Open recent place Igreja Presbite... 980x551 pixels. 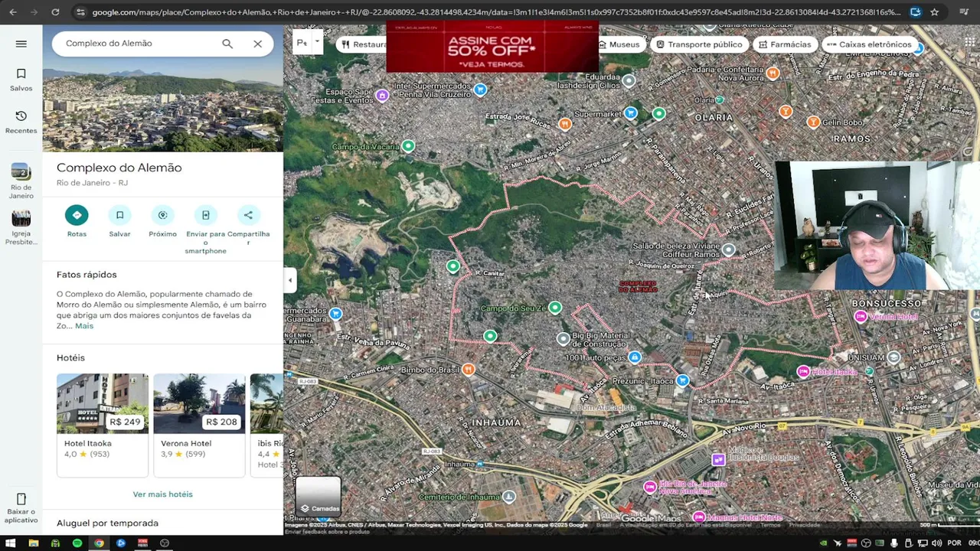21,227
